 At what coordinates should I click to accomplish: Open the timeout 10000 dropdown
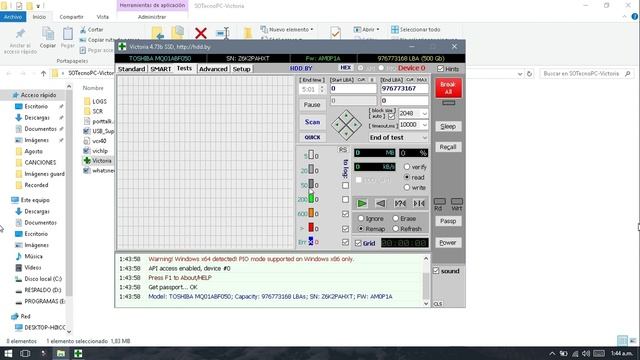(424, 125)
